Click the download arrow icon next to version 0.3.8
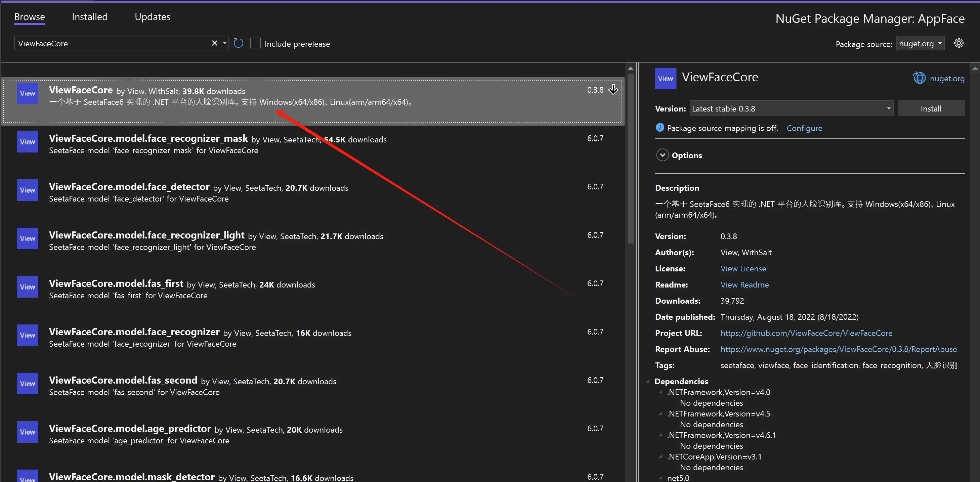Image resolution: width=980 pixels, height=482 pixels. [x=613, y=90]
